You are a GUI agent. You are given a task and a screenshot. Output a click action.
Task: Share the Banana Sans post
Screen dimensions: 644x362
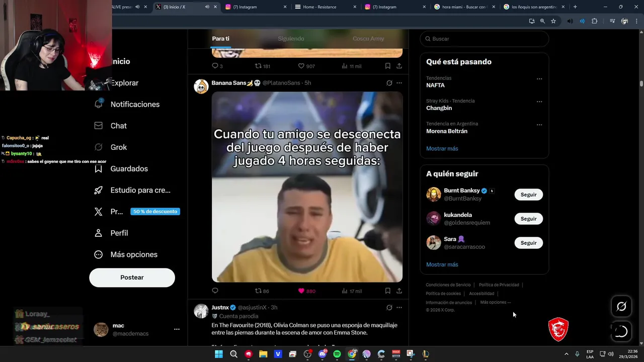399,291
